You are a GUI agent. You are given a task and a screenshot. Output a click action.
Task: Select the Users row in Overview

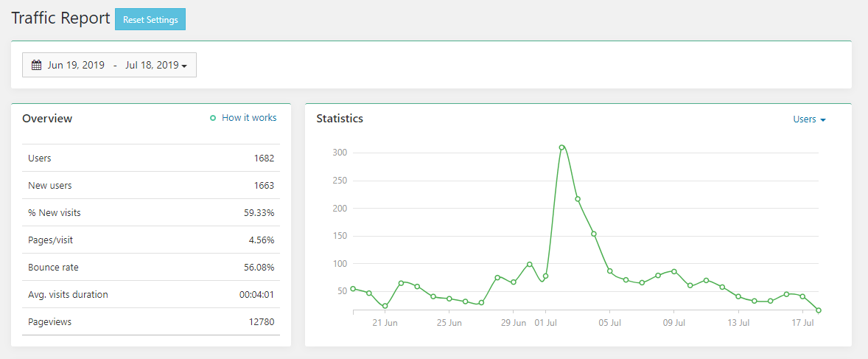pos(151,158)
